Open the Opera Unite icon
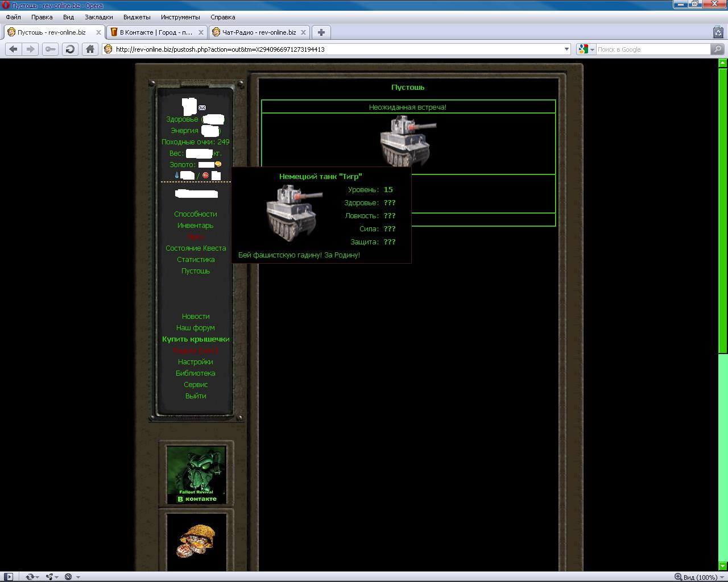Image resolution: width=728 pixels, height=582 pixels. [x=49, y=577]
